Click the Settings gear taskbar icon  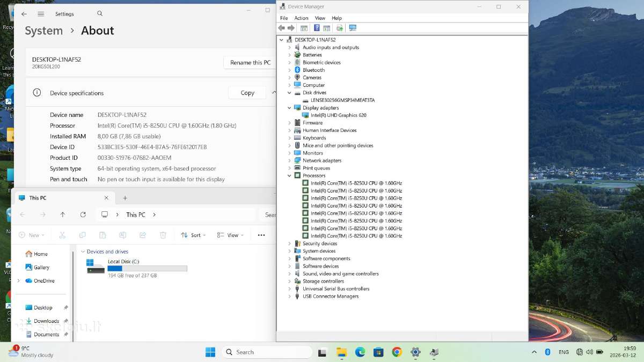pos(415,352)
